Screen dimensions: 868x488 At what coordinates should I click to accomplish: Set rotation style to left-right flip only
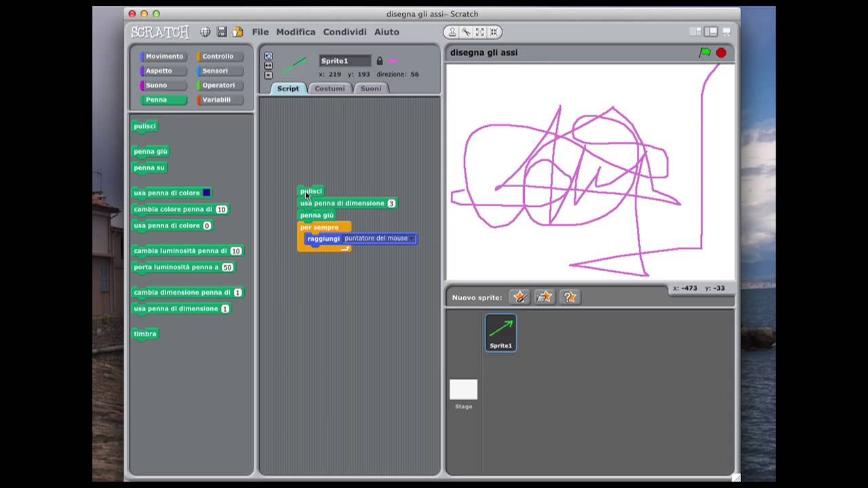(x=268, y=66)
